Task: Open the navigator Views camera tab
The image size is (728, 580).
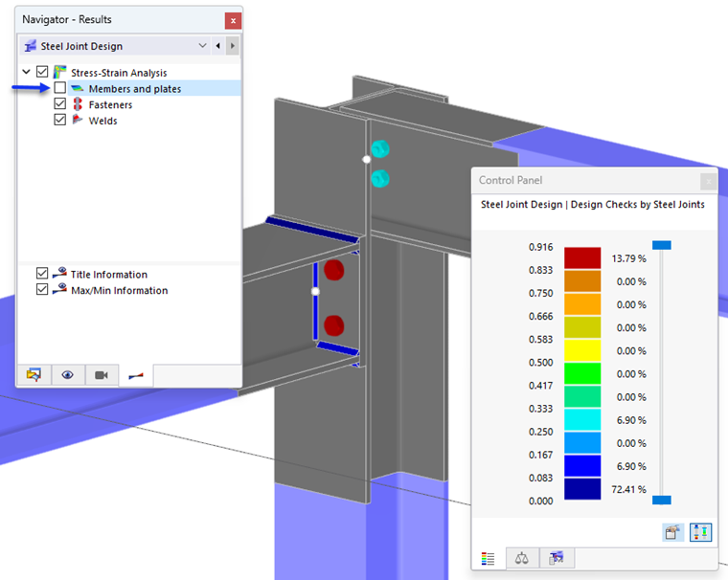Action: (x=102, y=375)
